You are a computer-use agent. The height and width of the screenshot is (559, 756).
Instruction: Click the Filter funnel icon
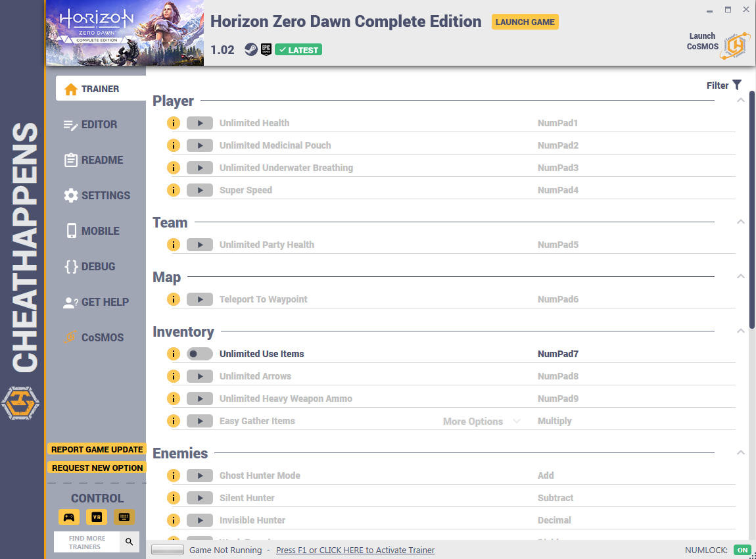tap(737, 85)
